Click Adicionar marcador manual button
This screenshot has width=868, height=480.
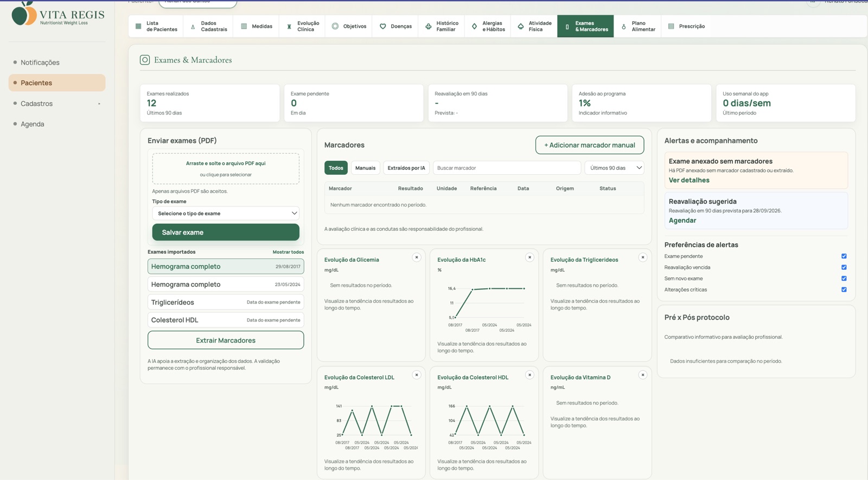[590, 145]
